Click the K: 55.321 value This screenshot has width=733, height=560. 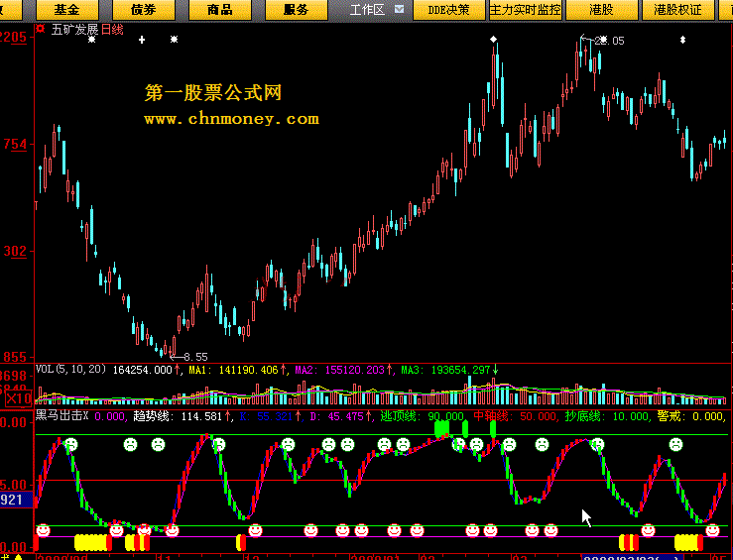pyautogui.click(x=269, y=415)
